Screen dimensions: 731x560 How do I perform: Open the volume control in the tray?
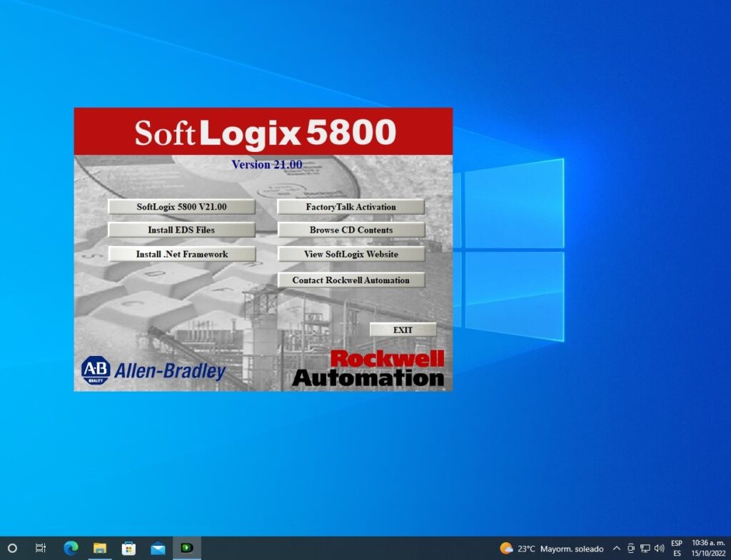pyautogui.click(x=658, y=548)
